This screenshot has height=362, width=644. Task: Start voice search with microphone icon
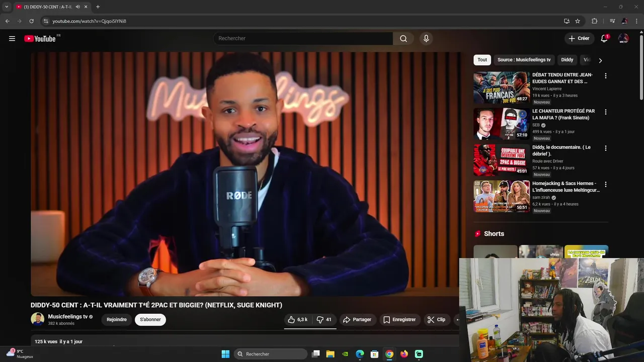(x=426, y=39)
